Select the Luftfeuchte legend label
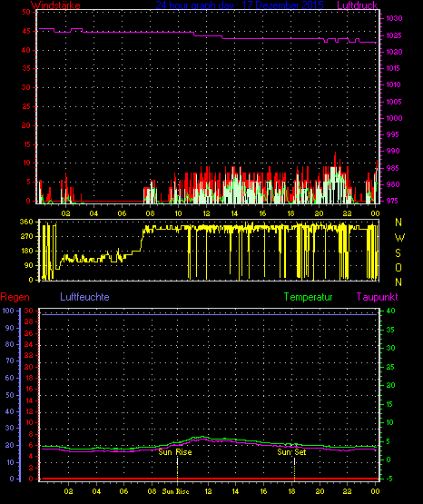The image size is (423, 504). 84,297
